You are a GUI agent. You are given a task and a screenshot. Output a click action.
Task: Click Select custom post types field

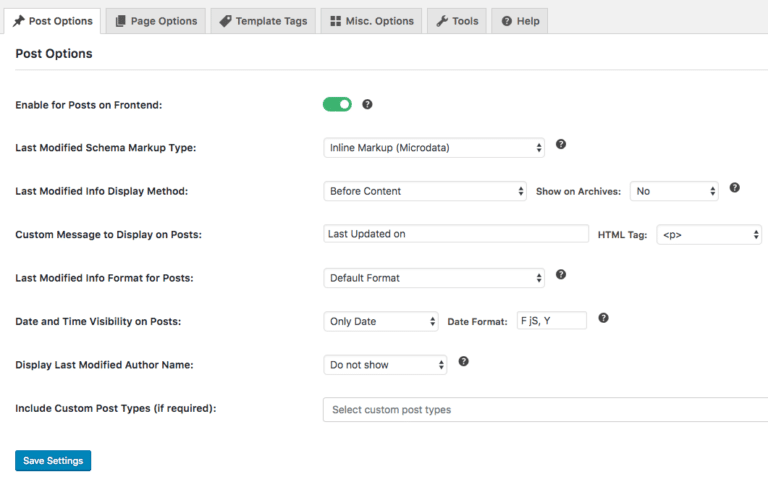pos(545,410)
